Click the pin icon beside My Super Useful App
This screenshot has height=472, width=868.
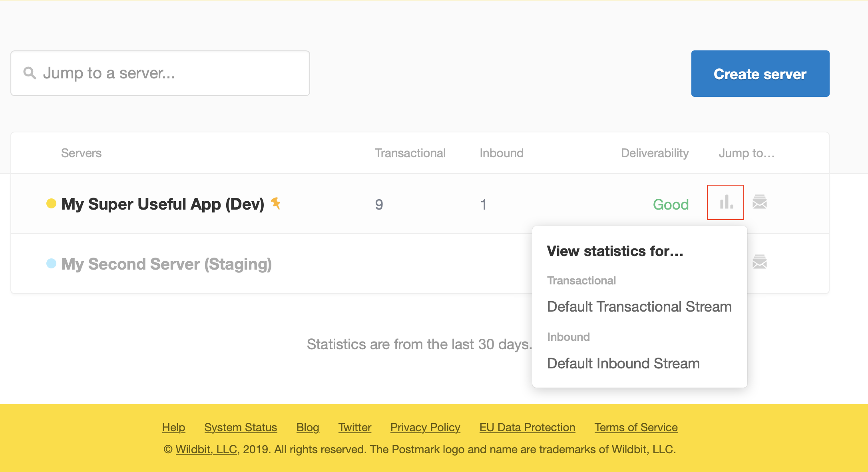click(275, 203)
